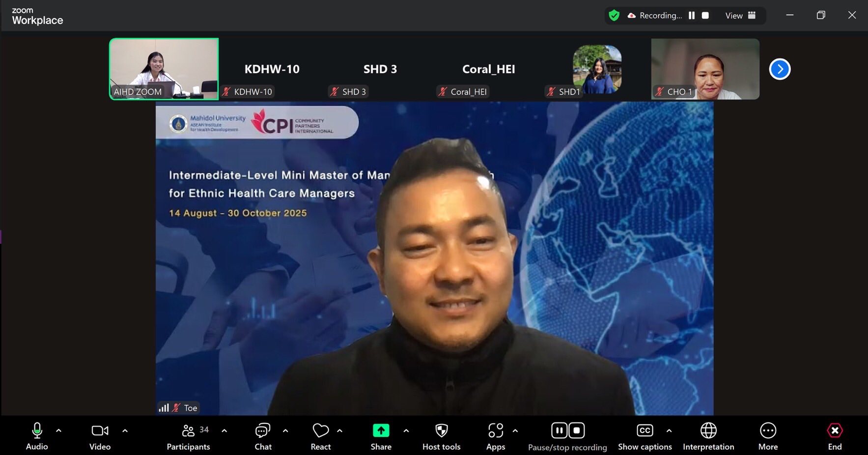Expand audio options arrow
Screen dimensions: 868x455
[x=59, y=431]
